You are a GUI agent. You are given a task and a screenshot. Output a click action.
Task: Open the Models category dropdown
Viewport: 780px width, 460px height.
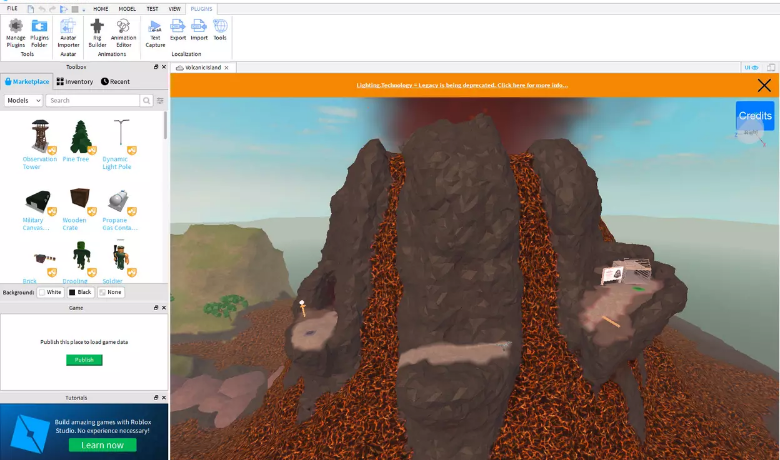coord(23,100)
